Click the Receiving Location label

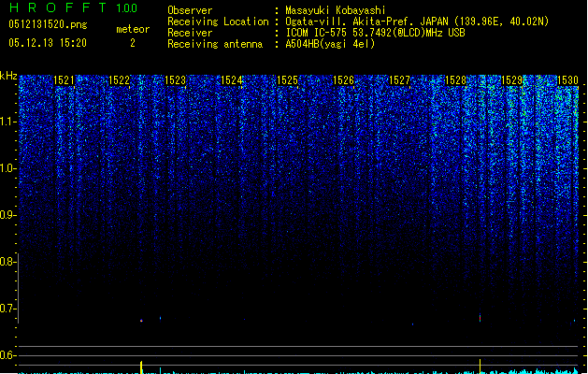click(218, 22)
